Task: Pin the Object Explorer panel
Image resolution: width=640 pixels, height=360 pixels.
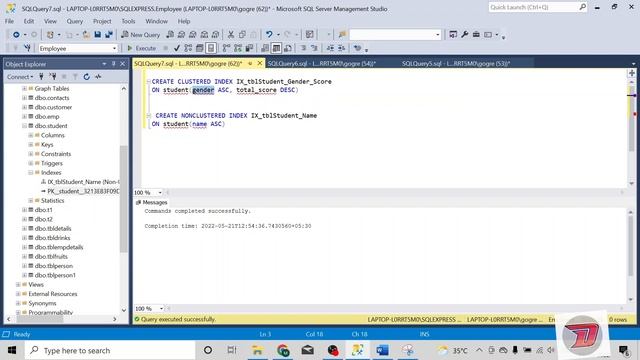Action: point(113,64)
